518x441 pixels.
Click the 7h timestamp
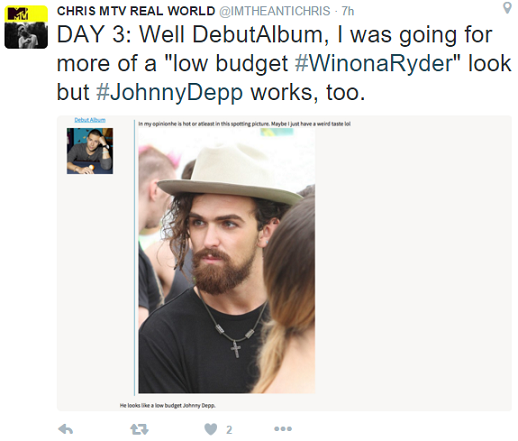pos(348,11)
